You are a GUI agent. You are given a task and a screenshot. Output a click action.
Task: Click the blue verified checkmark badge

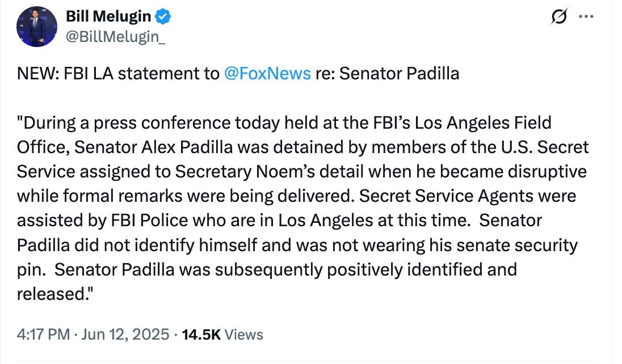[x=164, y=17]
